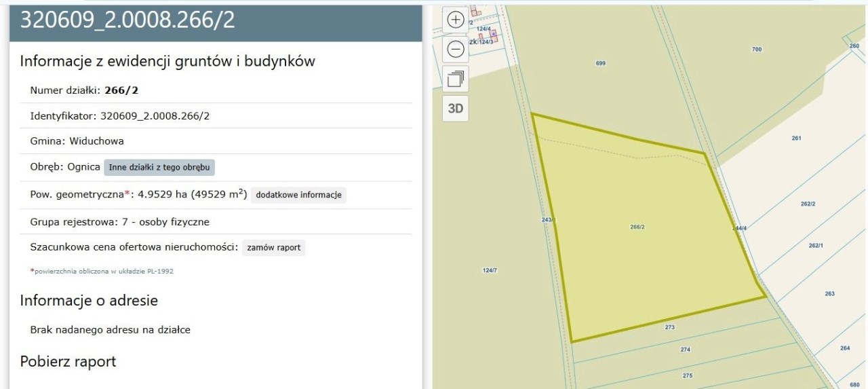Viewport: 868px width, 389px height.
Task: Pick parcel 261 on the map
Action: pos(796,138)
